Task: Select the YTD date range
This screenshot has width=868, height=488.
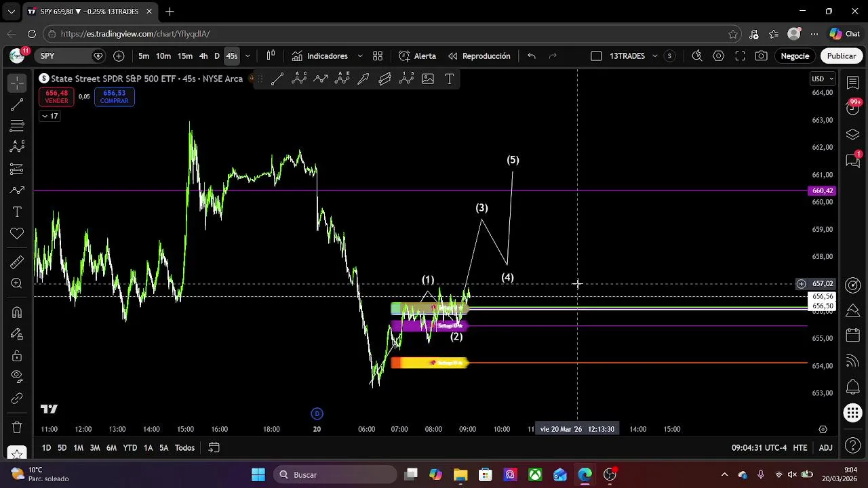Action: (x=130, y=448)
